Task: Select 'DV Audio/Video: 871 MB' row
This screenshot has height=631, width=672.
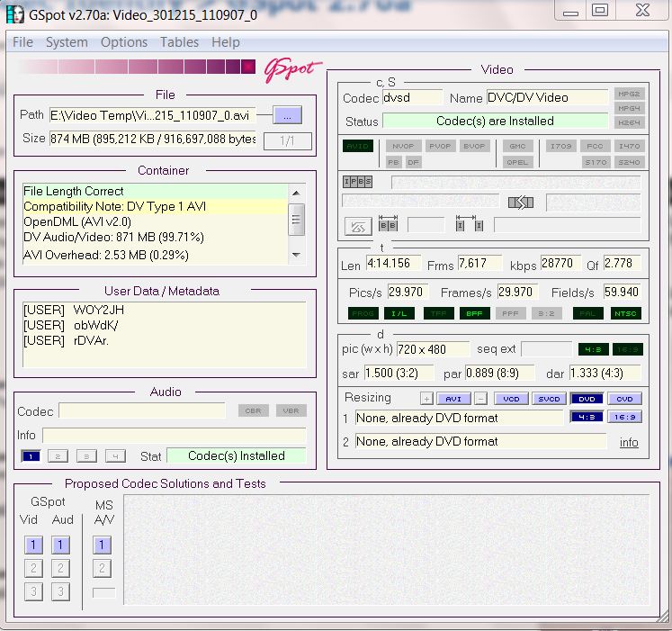Action: 155,238
